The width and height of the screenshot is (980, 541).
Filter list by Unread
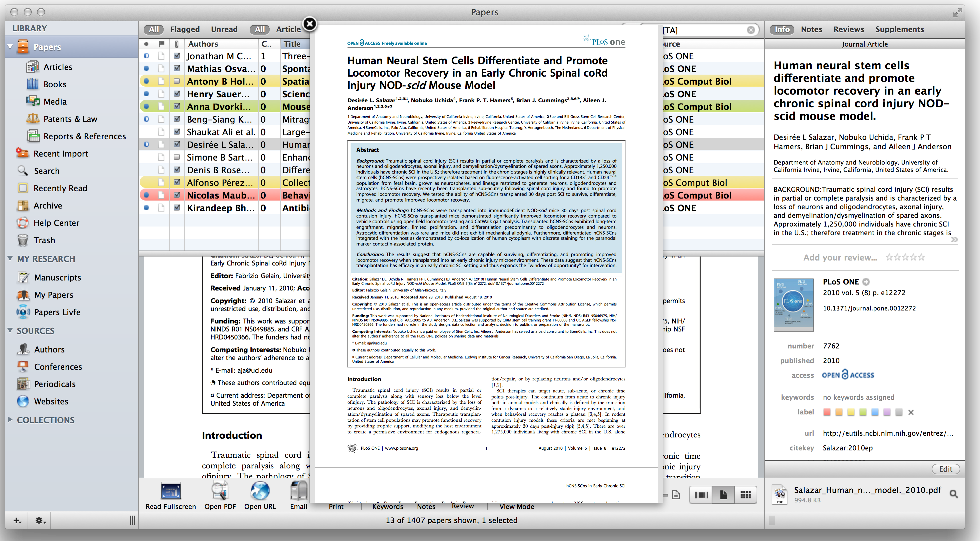(x=224, y=29)
